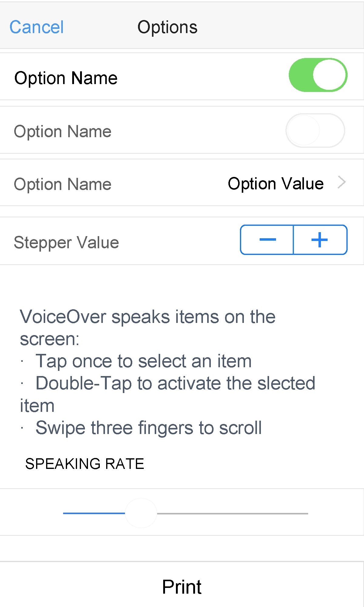Select the SPEAKING RATE section header

85,464
